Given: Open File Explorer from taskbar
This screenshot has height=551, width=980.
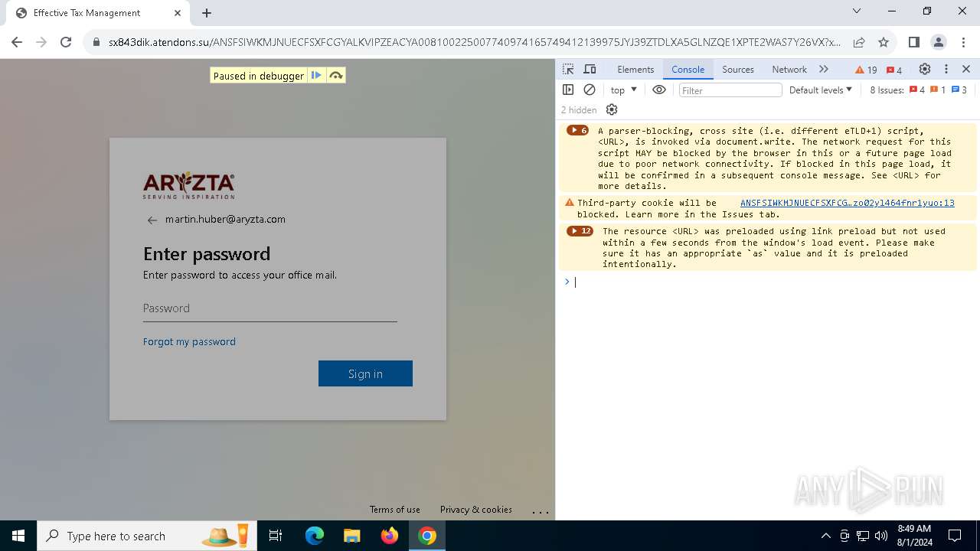Looking at the screenshot, I should pos(351,536).
